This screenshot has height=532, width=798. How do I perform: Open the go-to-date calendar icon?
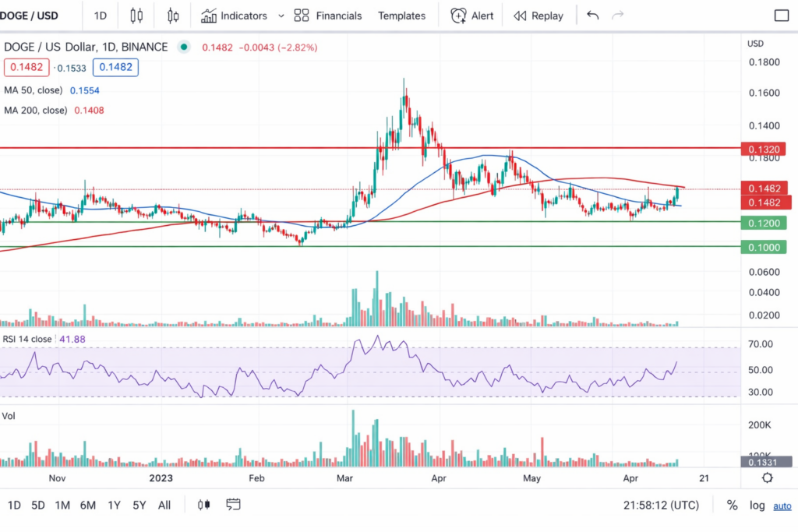[233, 505]
